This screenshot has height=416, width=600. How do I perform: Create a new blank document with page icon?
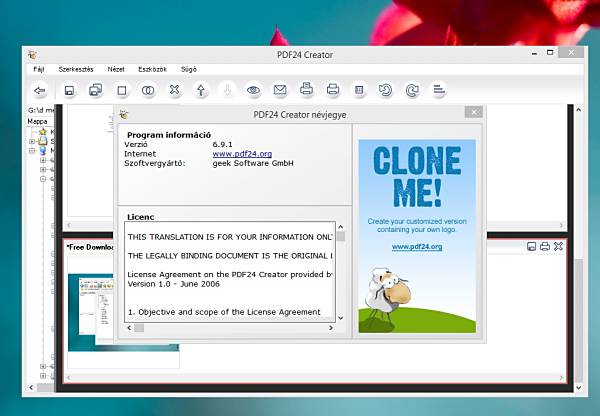pyautogui.click(x=122, y=91)
